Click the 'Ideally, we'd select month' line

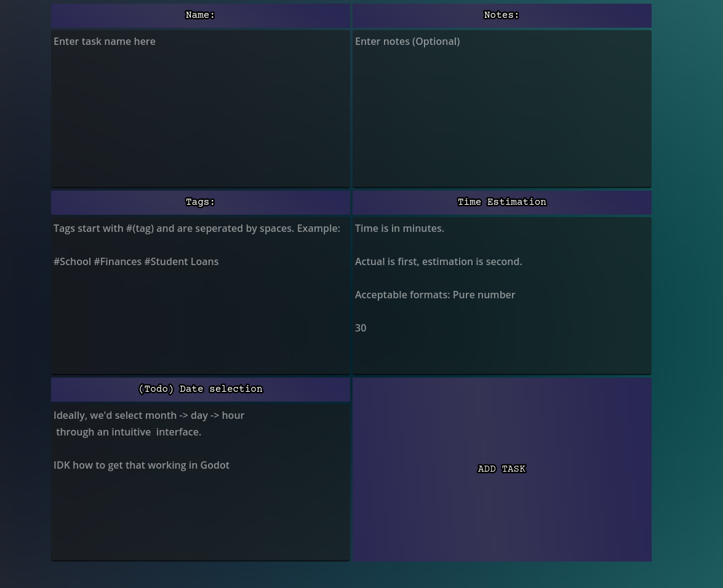point(149,415)
